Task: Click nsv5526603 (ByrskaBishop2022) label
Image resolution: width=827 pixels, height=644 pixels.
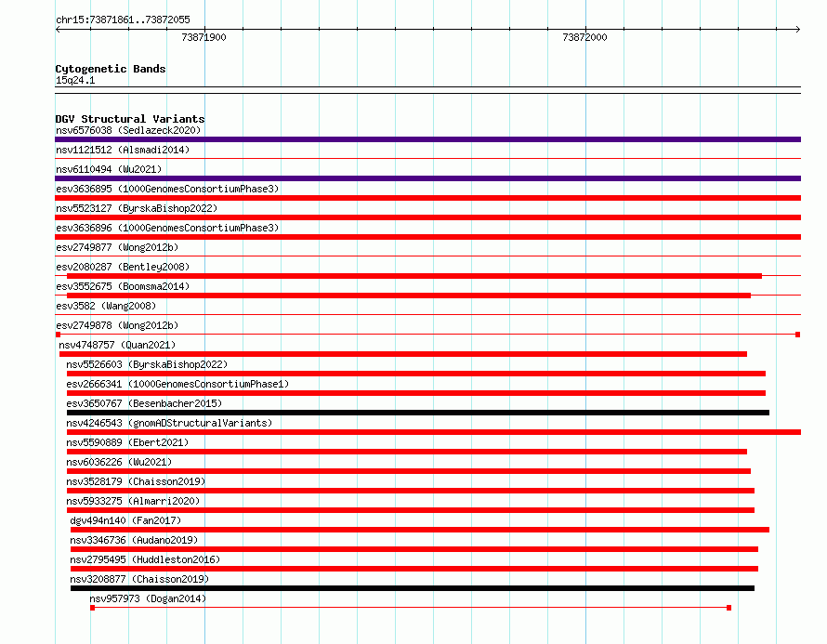Action: [x=147, y=364]
